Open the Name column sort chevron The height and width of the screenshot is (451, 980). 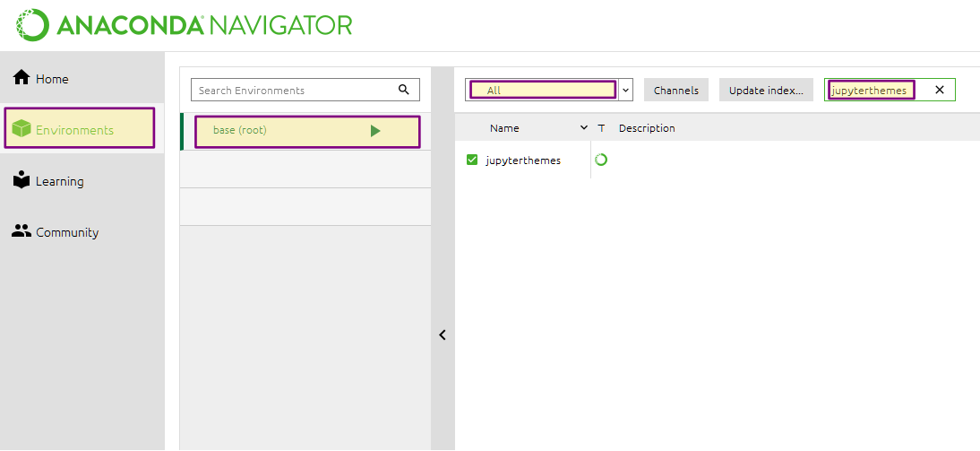point(584,127)
